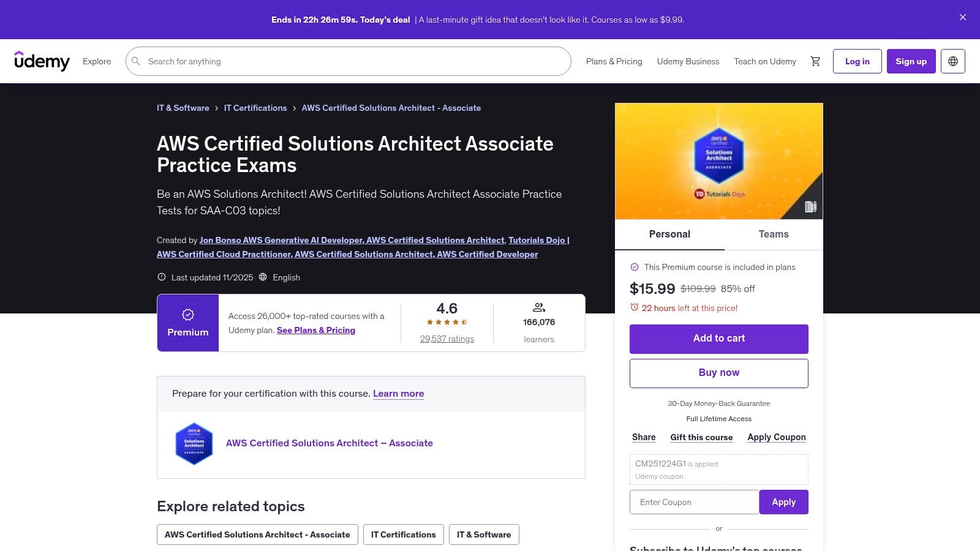Click the AWS Solutions Architect certification badge
980x551 pixels.
194,443
